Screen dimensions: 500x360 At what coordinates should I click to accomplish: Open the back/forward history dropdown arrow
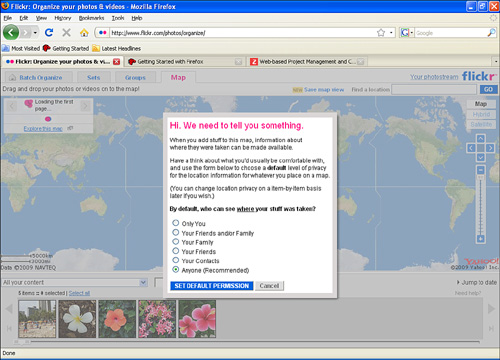35,33
